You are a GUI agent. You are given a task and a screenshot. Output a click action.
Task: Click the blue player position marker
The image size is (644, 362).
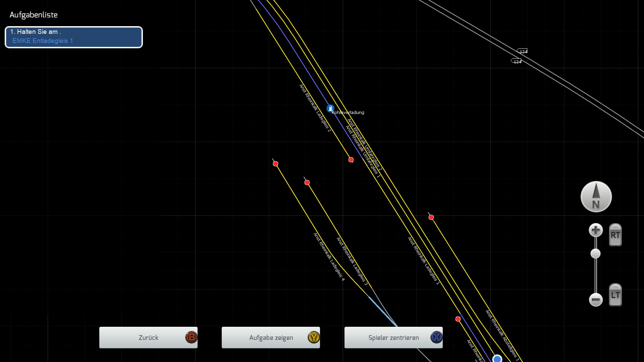coord(497,359)
